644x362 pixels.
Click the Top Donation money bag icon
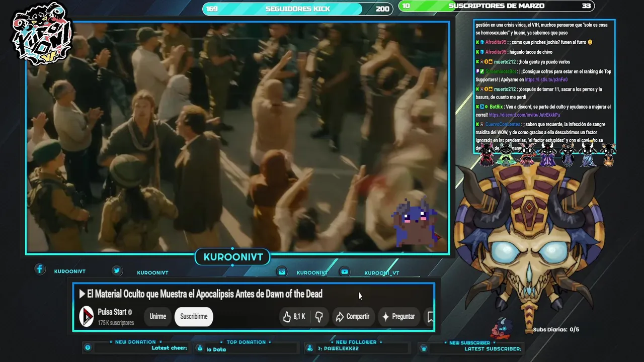pyautogui.click(x=200, y=348)
